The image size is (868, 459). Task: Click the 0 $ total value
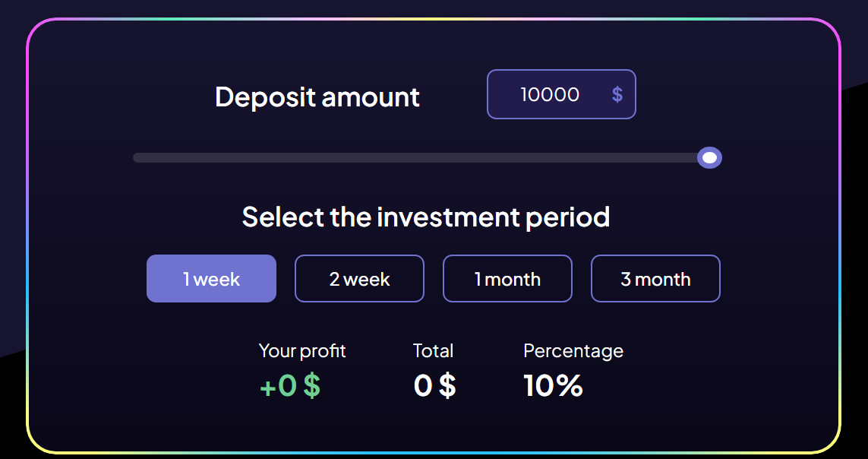434,386
